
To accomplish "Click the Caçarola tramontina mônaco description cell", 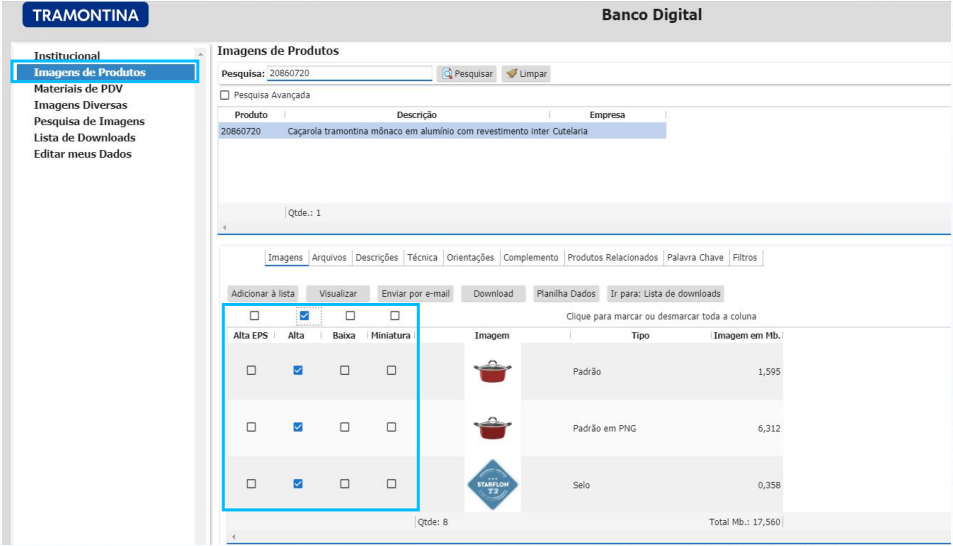I will tap(418, 131).
